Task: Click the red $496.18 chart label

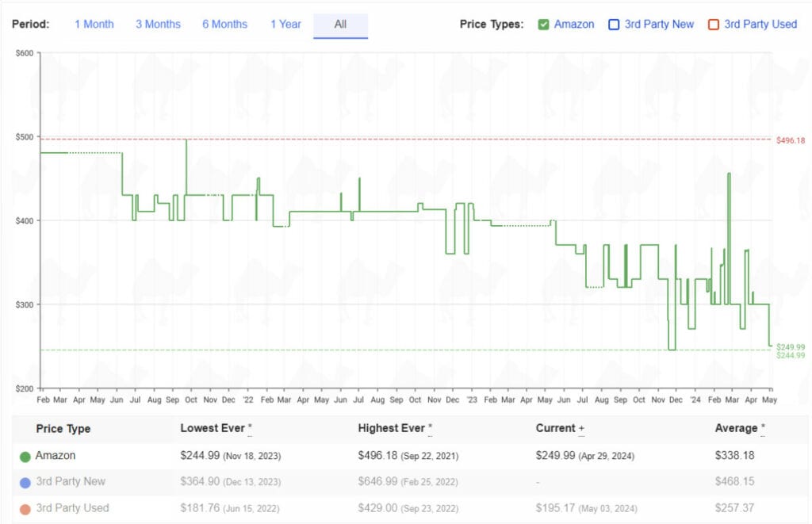Action: (x=790, y=140)
